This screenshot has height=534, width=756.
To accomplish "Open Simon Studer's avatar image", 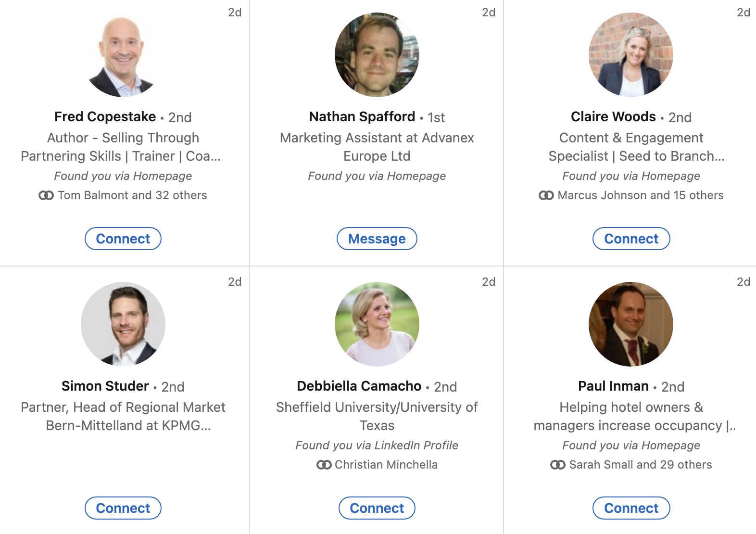I will [x=123, y=324].
